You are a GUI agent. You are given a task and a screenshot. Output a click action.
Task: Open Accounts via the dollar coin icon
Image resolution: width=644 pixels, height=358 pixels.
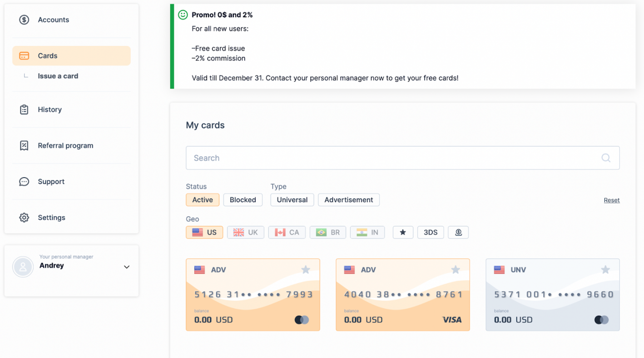(x=24, y=20)
